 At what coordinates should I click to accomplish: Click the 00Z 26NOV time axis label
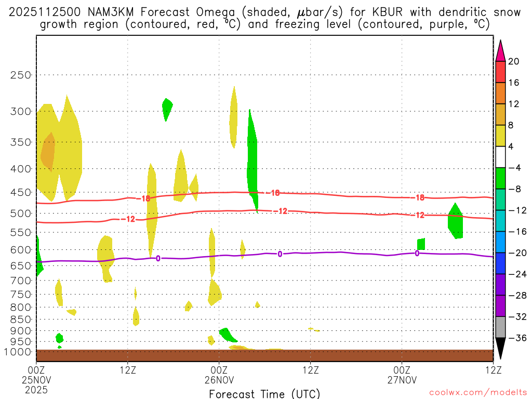pos(219,375)
